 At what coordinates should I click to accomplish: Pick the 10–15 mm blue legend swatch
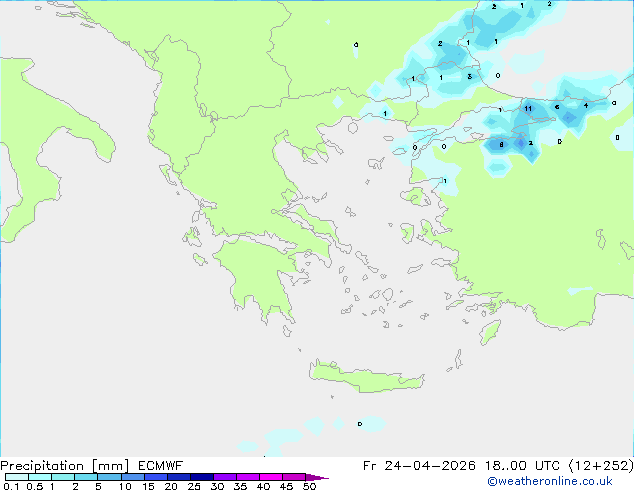point(132,477)
